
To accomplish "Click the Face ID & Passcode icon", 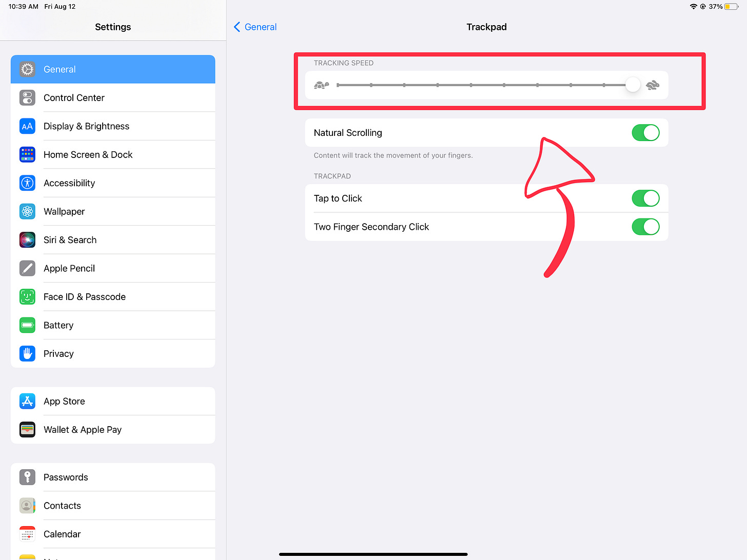I will [x=27, y=297].
